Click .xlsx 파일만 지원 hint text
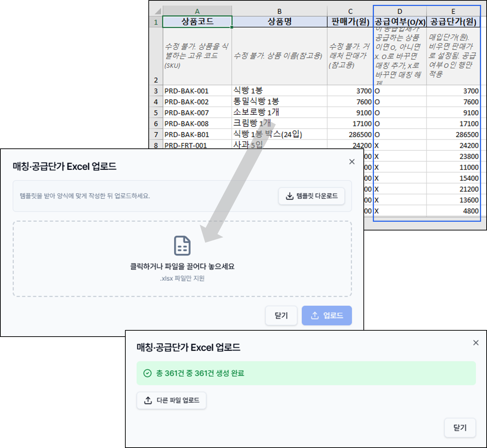This screenshot has width=487, height=448. (x=182, y=278)
